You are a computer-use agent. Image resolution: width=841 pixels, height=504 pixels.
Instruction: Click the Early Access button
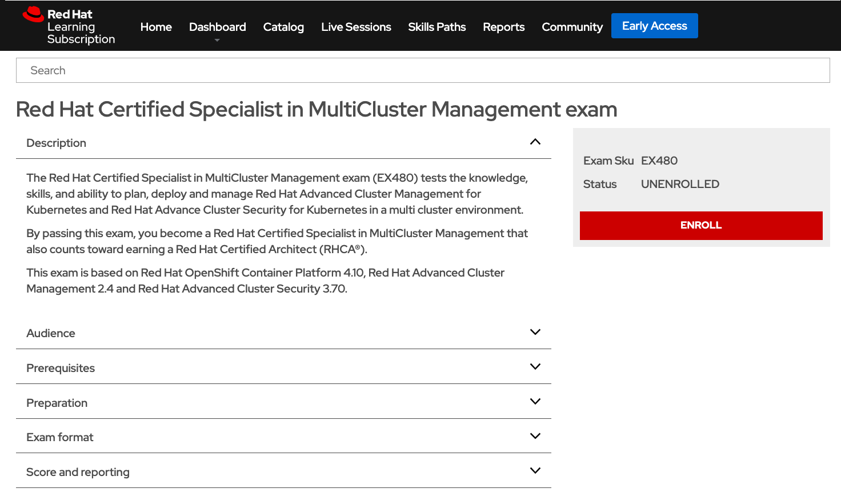[654, 25]
